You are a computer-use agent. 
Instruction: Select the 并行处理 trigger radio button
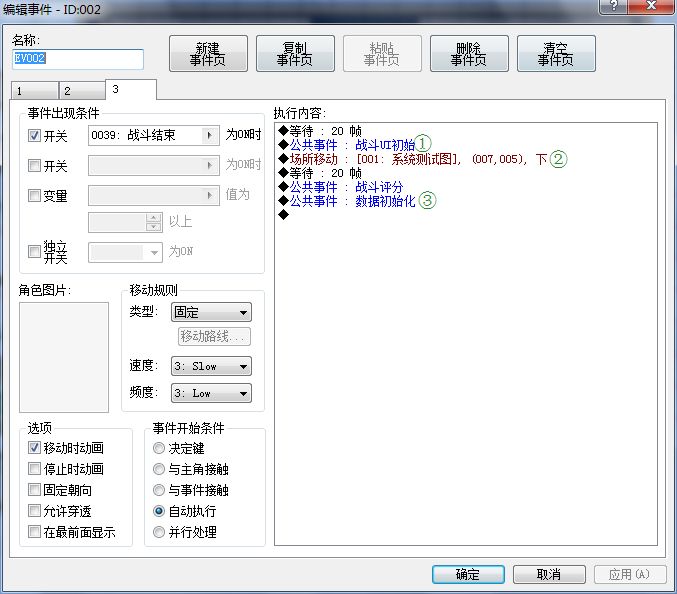pos(159,532)
